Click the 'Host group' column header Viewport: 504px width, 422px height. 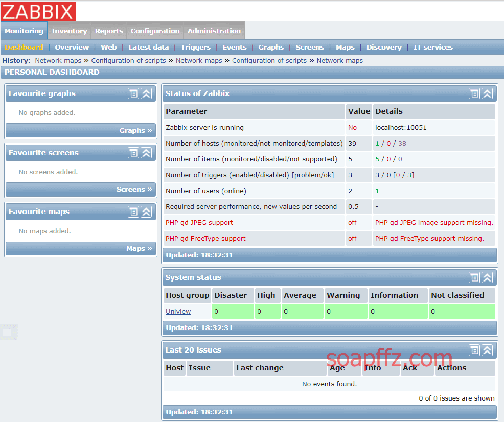pos(188,295)
